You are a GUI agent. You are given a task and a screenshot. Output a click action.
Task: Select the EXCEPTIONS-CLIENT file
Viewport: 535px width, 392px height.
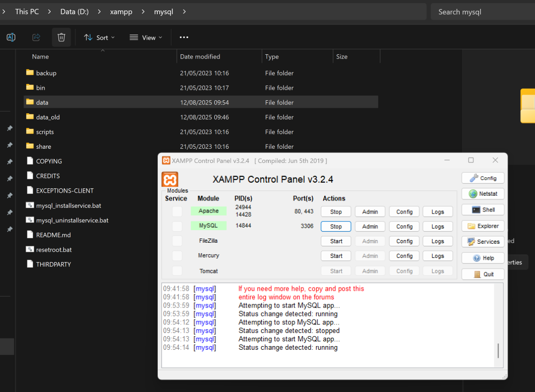64,191
